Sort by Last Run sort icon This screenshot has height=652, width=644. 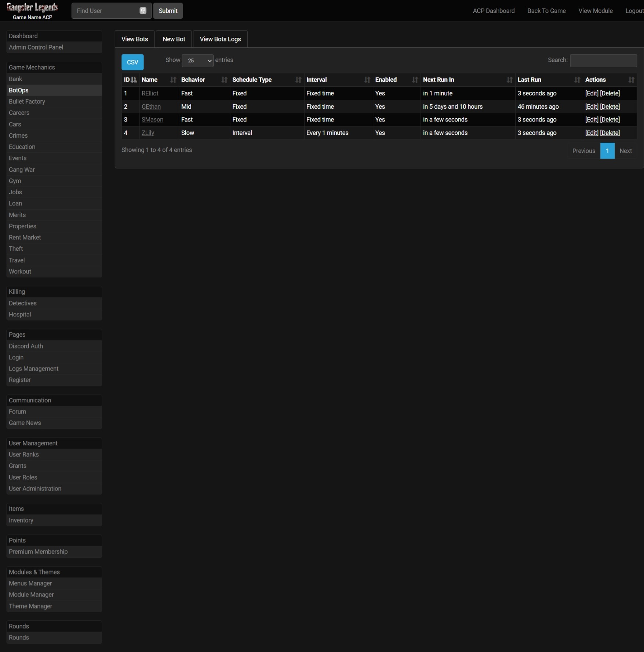click(x=577, y=80)
